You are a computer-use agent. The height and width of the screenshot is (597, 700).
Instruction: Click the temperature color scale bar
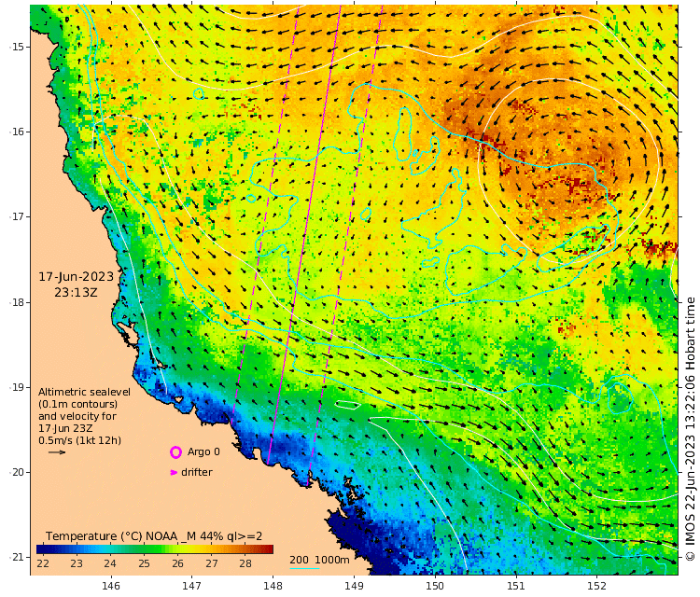coord(154,549)
